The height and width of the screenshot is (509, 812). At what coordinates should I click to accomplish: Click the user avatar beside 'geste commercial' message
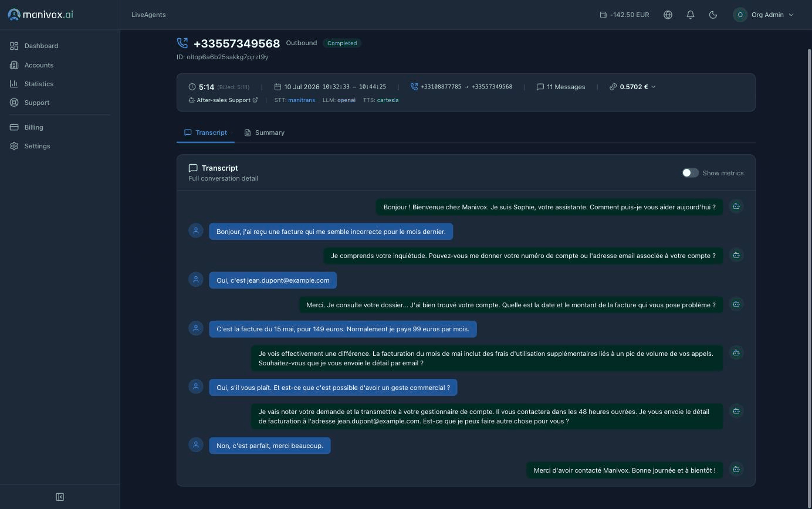(196, 386)
